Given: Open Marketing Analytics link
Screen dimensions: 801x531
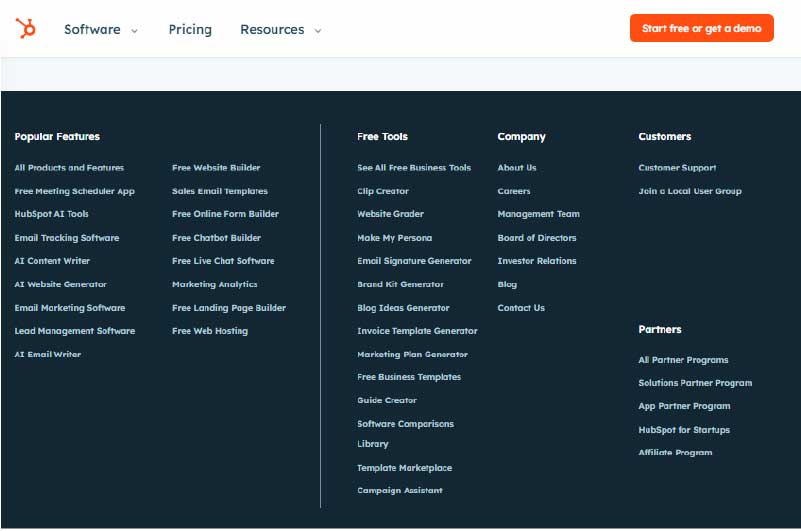Looking at the screenshot, I should click(215, 284).
